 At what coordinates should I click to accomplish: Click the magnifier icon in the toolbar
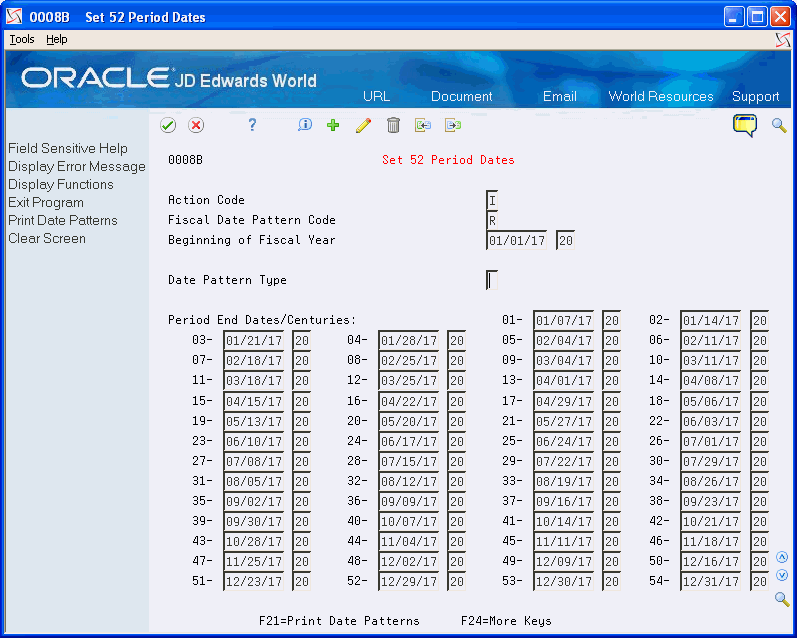tap(779, 125)
